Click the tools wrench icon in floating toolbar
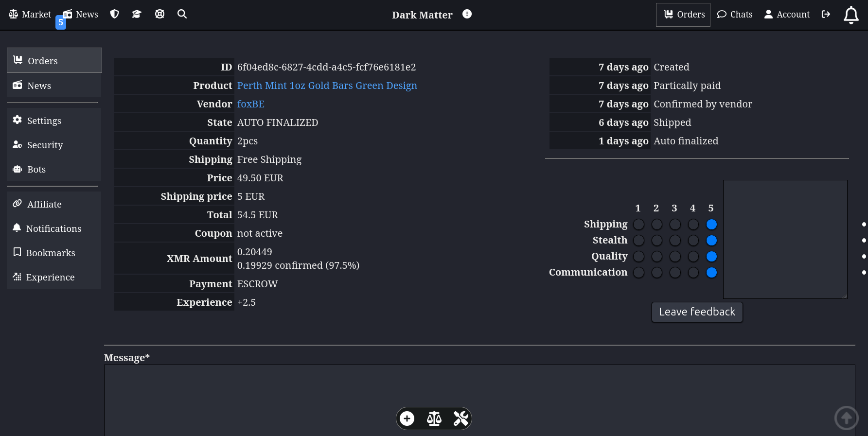Viewport: 868px width, 436px height. [461, 419]
